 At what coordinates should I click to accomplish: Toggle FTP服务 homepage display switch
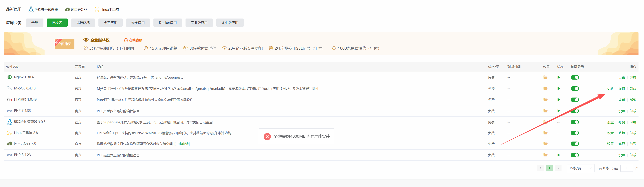click(x=575, y=100)
